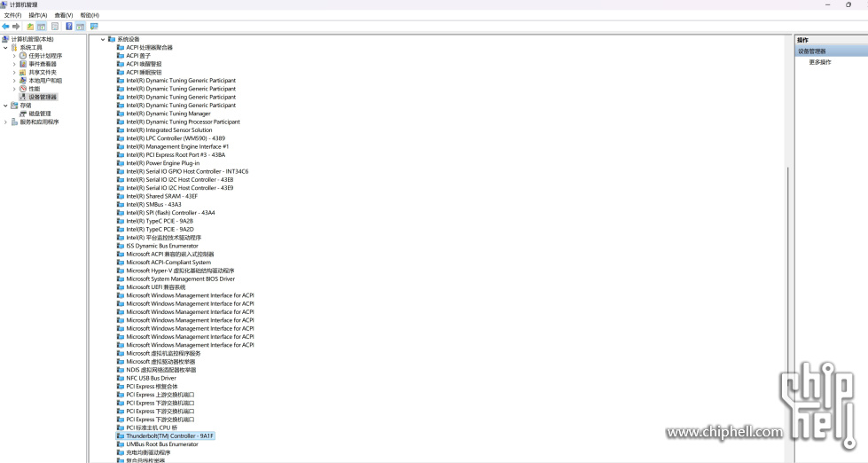Select the 磁盘管理 disk icon
868x463 pixels.
coord(23,114)
